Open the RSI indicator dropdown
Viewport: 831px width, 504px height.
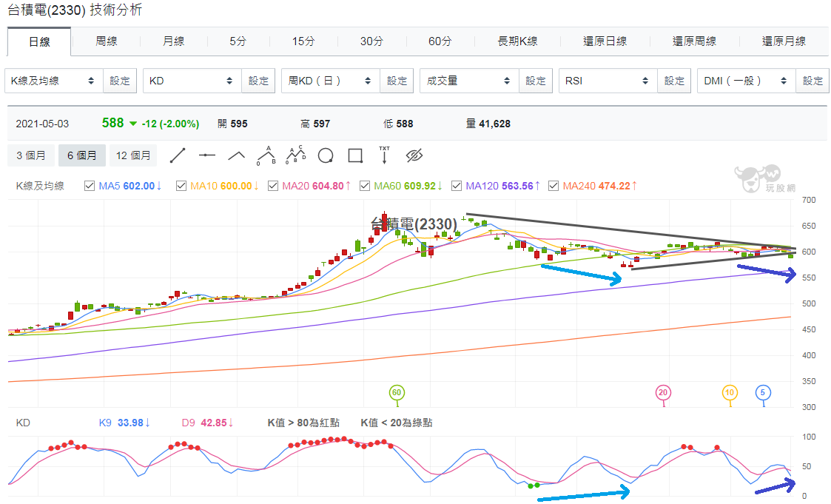[x=608, y=81]
